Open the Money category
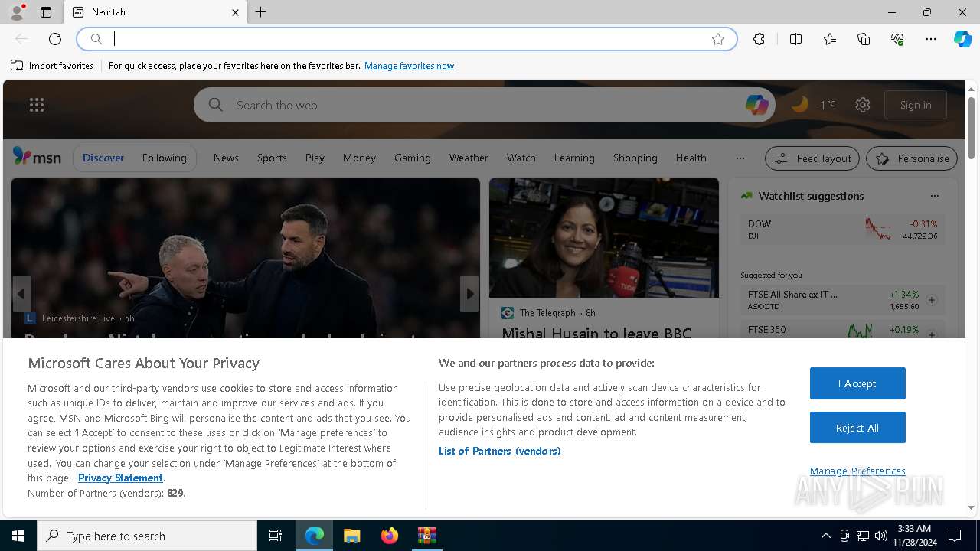Viewport: 980px width, 551px height. (359, 158)
